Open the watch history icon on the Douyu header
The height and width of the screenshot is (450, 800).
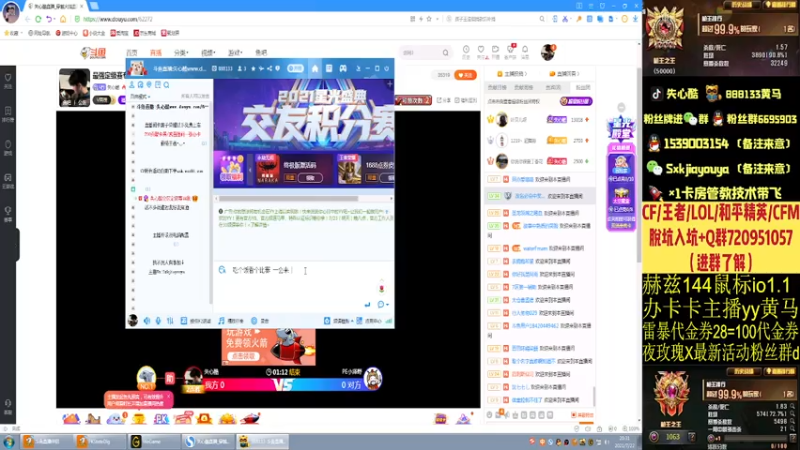pyautogui.click(x=466, y=51)
